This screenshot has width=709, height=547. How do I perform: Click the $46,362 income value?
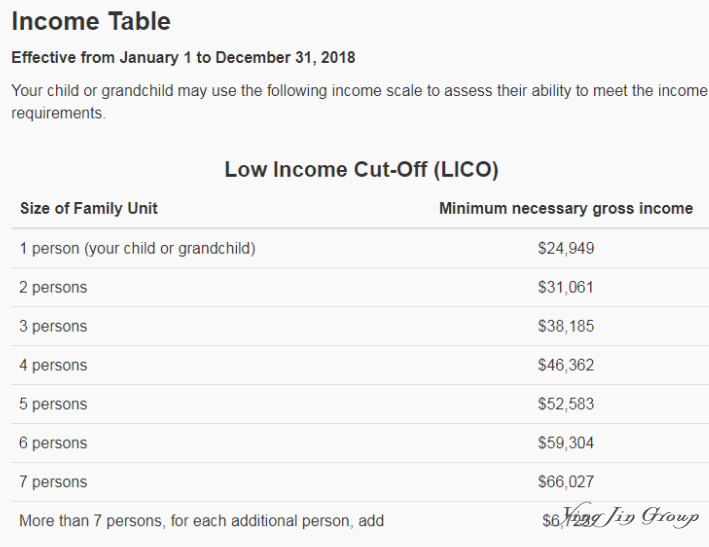tap(566, 365)
